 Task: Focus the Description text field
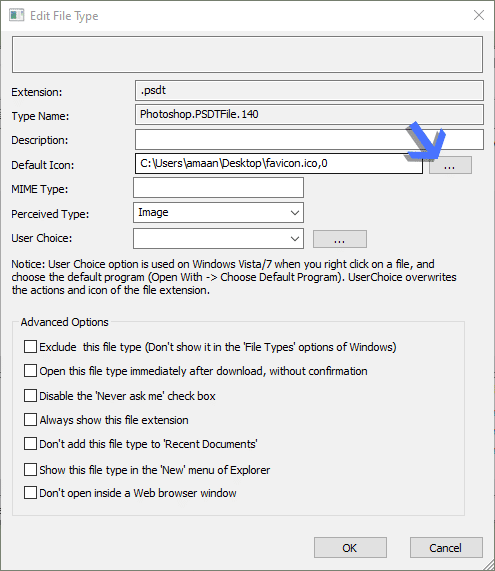point(309,139)
